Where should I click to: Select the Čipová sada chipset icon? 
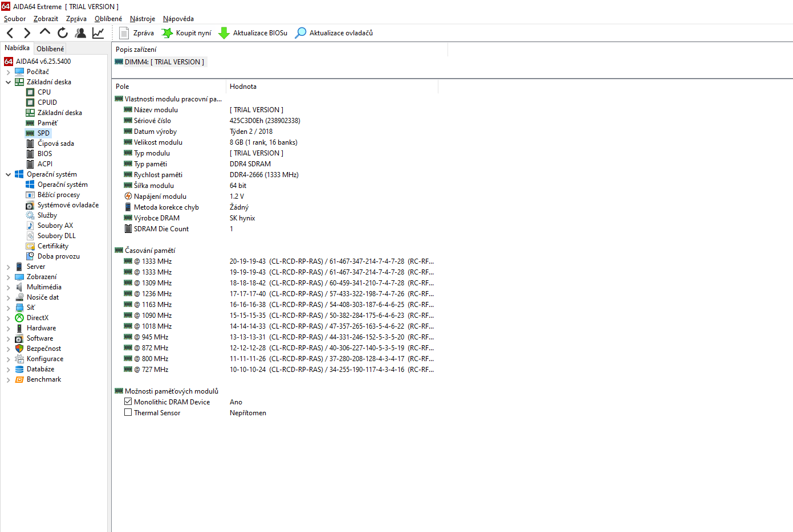click(x=30, y=144)
